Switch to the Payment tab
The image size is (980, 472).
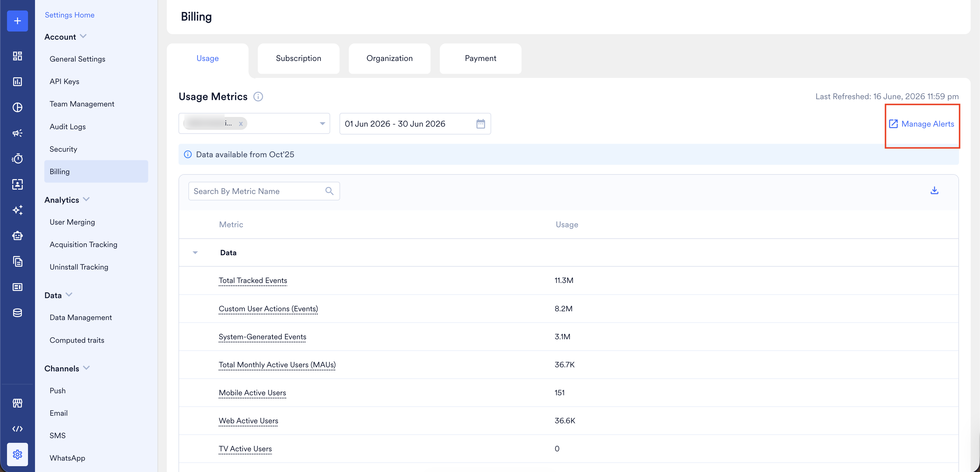coord(480,58)
